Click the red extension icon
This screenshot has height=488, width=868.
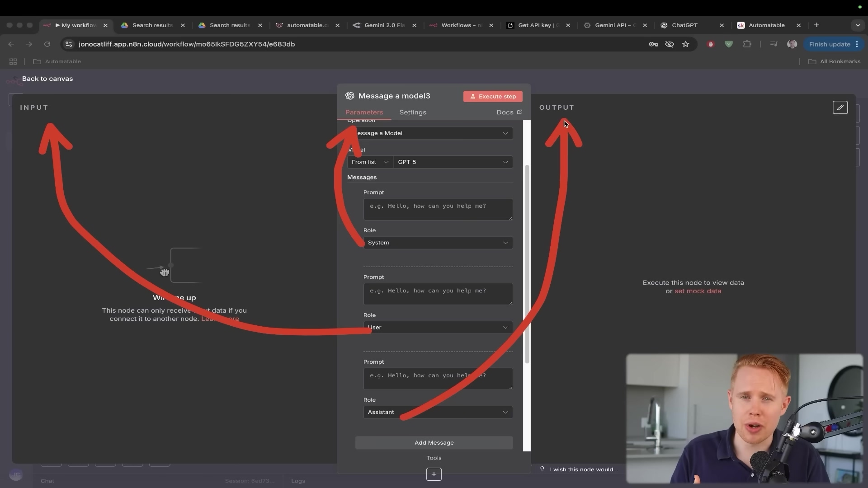711,44
